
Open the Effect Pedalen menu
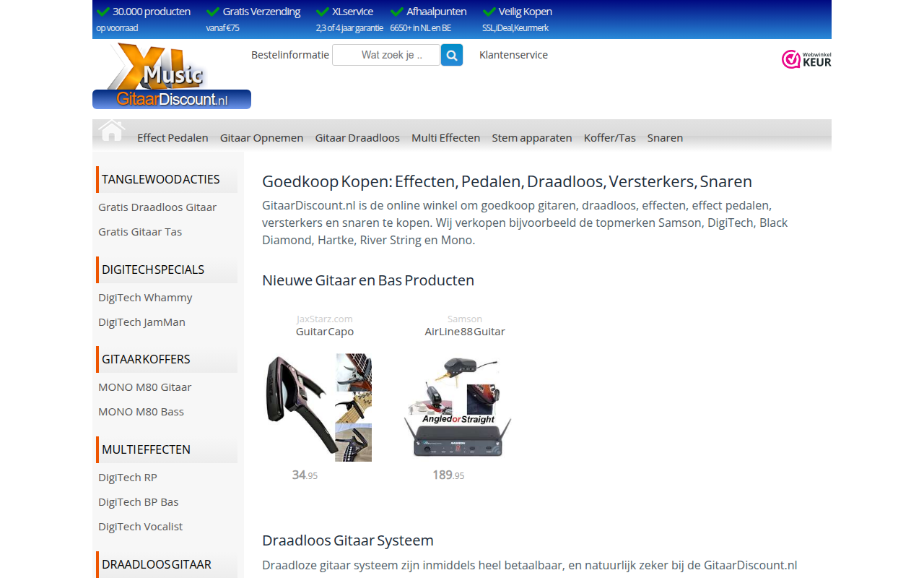click(x=173, y=137)
